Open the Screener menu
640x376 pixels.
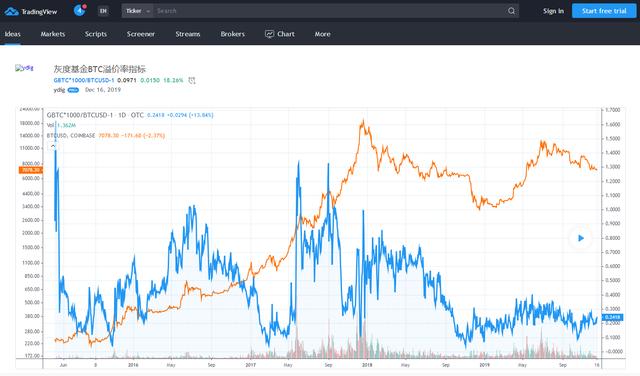click(x=141, y=34)
